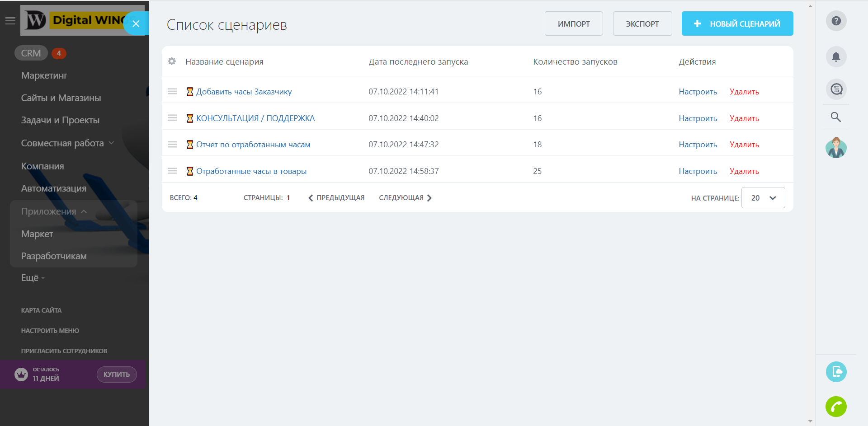Viewport: 868px width, 426px height.
Task: Click the Купить button
Action: 117,375
